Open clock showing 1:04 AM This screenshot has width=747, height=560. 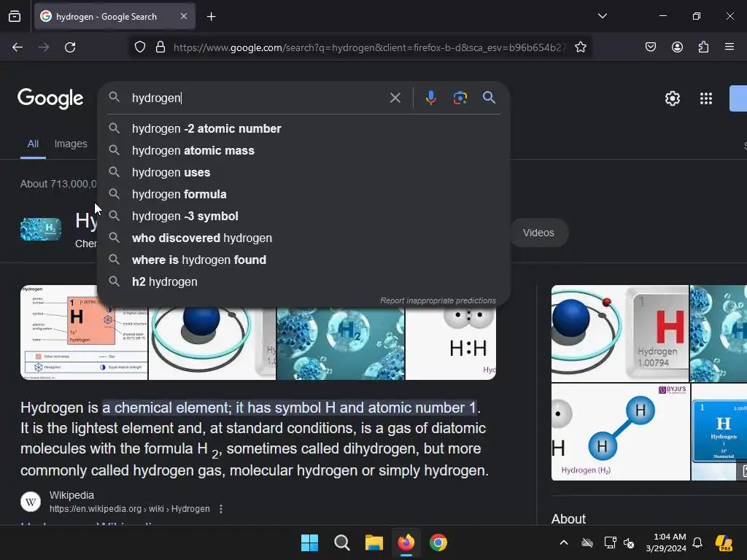(666, 542)
